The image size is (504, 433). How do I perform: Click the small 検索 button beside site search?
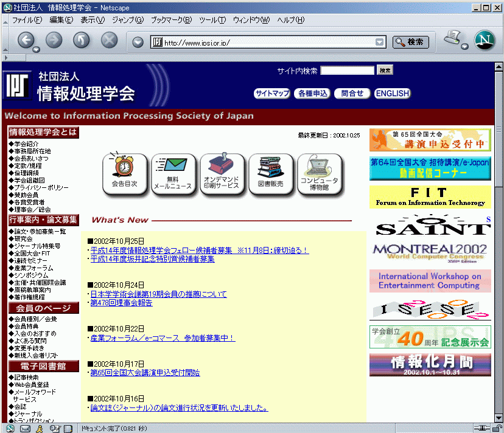(385, 71)
